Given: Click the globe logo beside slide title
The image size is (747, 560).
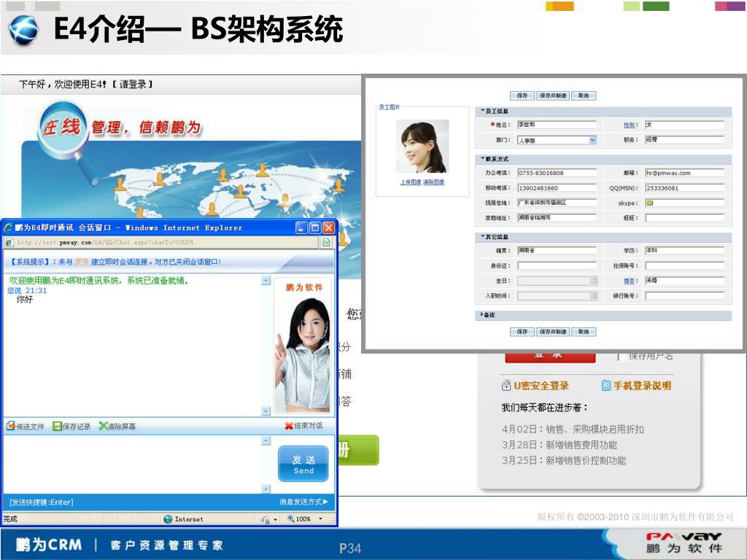Looking at the screenshot, I should tap(23, 30).
